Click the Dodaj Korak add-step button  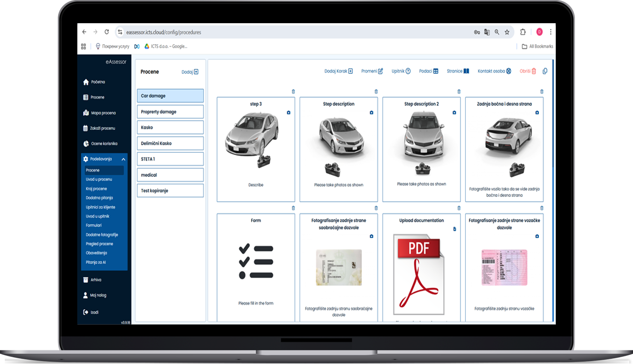(338, 71)
